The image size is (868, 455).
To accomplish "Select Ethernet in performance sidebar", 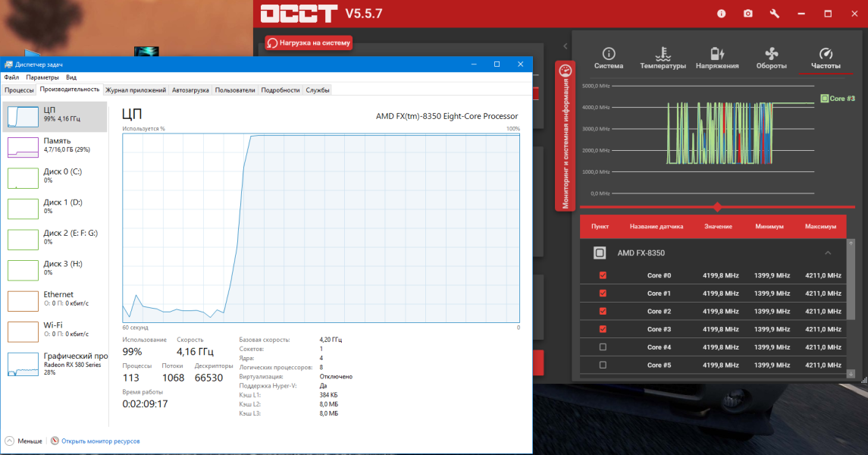I will click(x=55, y=300).
